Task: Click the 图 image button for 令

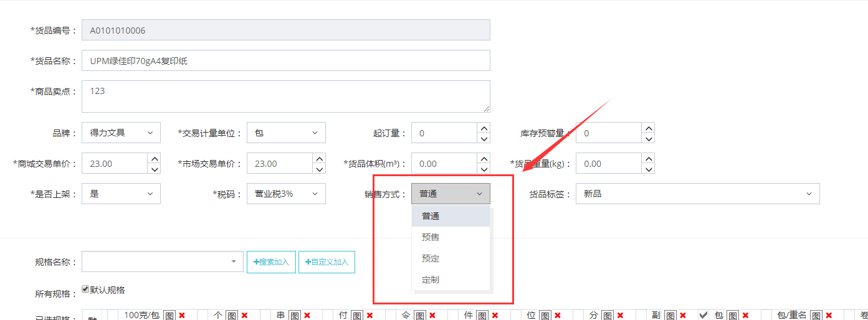Action: [420, 316]
